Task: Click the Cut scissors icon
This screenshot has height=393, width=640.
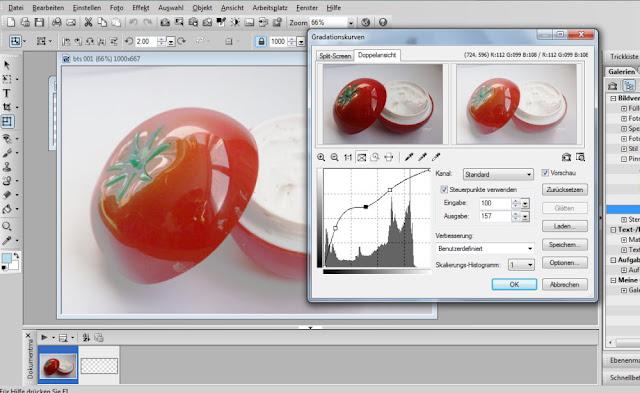Action: click(88, 22)
